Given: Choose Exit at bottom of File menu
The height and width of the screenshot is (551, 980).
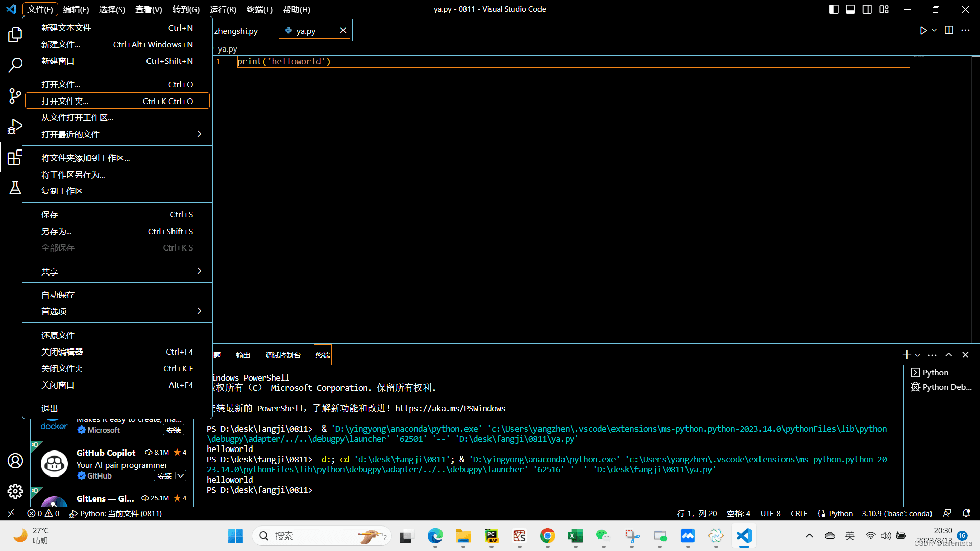Looking at the screenshot, I should click(x=117, y=408).
